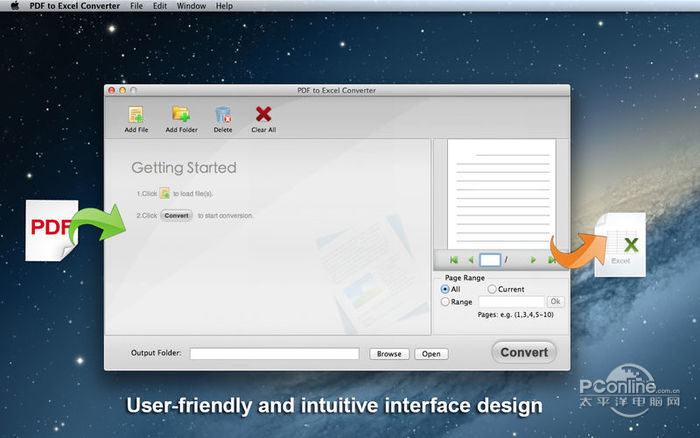
Task: Select the Range radio button
Action: pos(445,302)
